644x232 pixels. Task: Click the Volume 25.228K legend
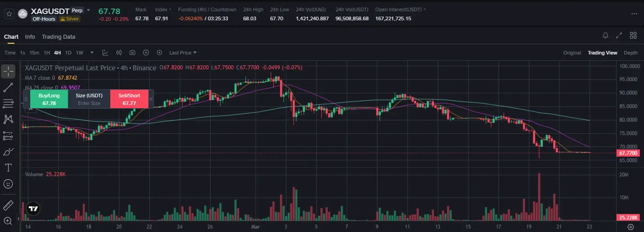coord(45,174)
